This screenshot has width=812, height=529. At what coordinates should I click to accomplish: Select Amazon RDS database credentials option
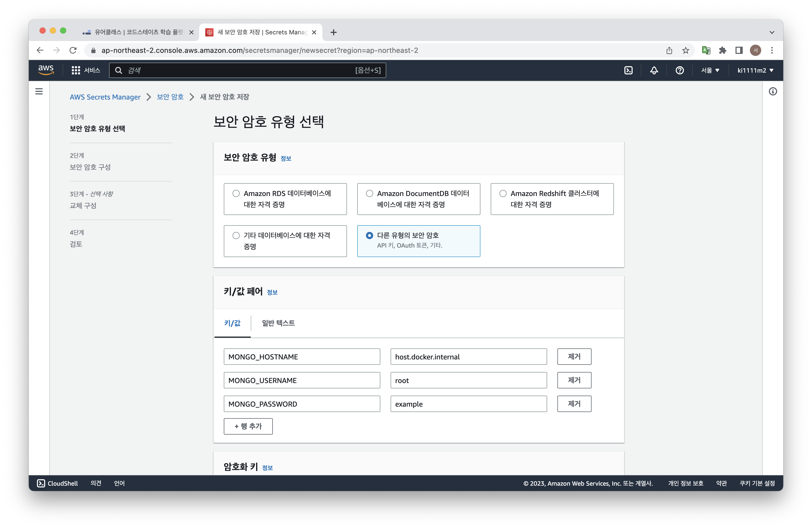pos(285,199)
